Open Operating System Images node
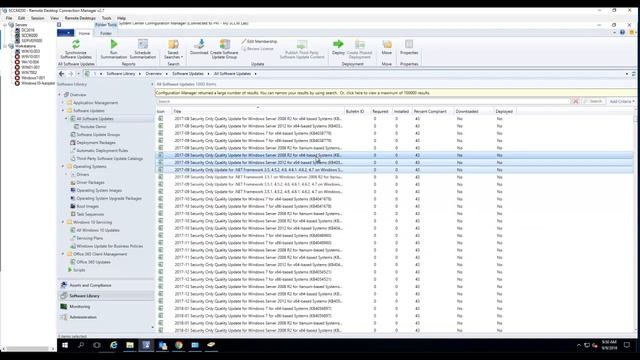This screenshot has height=360, width=640. 99,190
